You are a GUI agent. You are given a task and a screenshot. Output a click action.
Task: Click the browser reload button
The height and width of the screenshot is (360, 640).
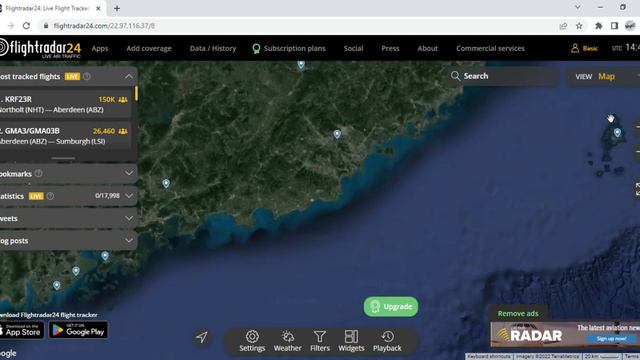(x=27, y=26)
